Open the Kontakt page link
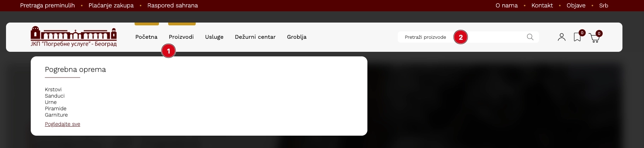The width and height of the screenshot is (644, 148). click(x=542, y=5)
